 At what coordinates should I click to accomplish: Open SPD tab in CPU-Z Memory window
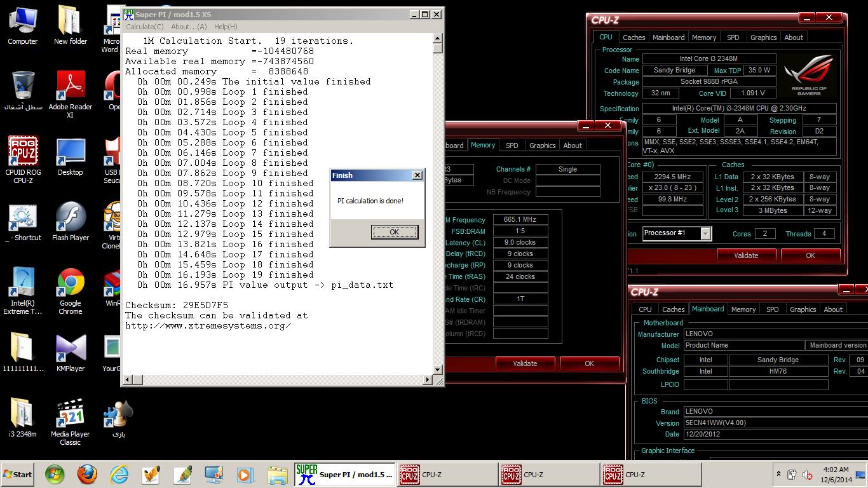(x=512, y=146)
